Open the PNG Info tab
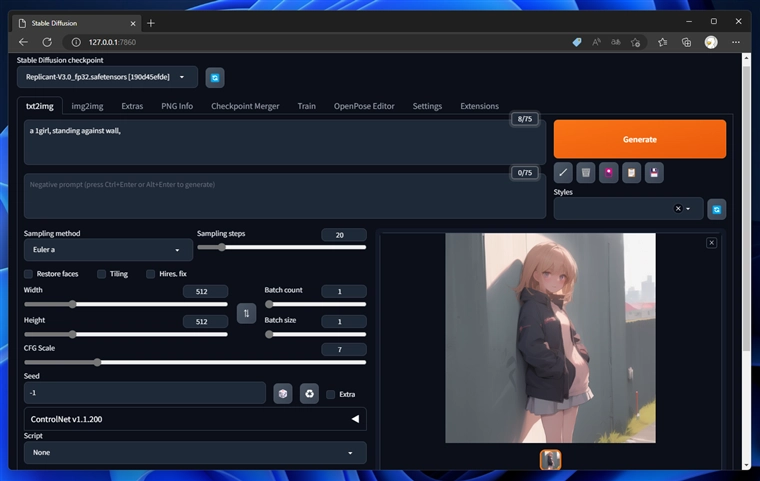This screenshot has height=481, width=760. pyautogui.click(x=177, y=106)
